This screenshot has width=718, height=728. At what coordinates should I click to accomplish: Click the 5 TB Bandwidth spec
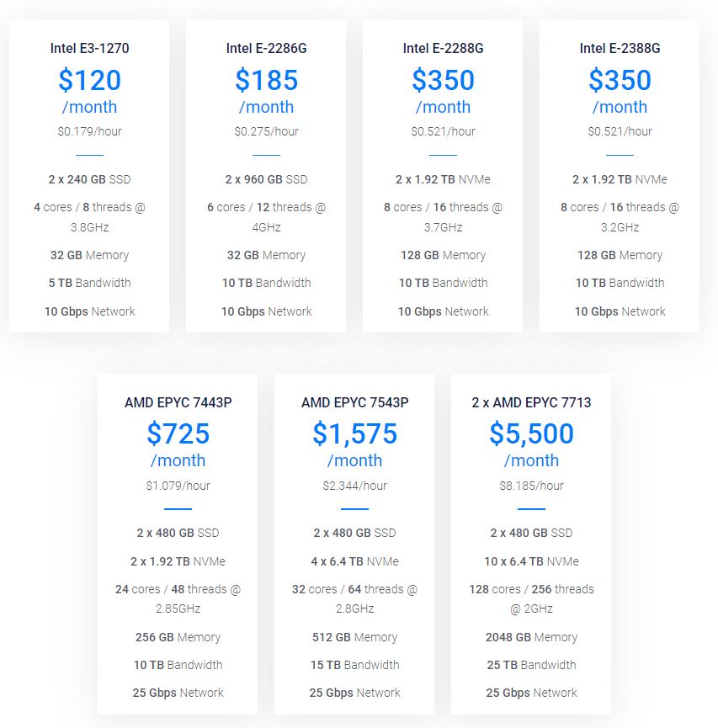89,283
